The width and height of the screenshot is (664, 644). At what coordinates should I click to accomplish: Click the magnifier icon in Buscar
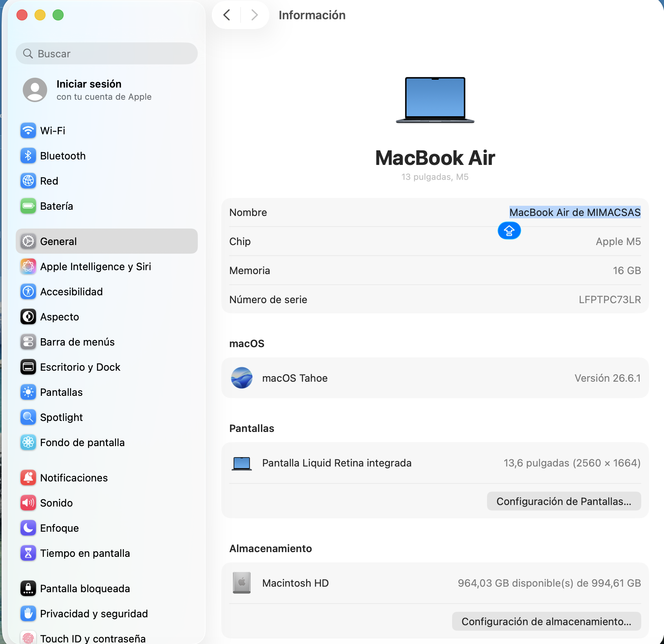pyautogui.click(x=28, y=53)
